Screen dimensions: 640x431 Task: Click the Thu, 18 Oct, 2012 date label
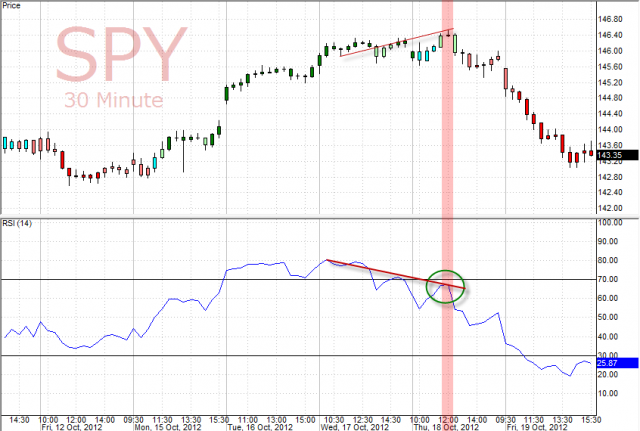(446, 427)
